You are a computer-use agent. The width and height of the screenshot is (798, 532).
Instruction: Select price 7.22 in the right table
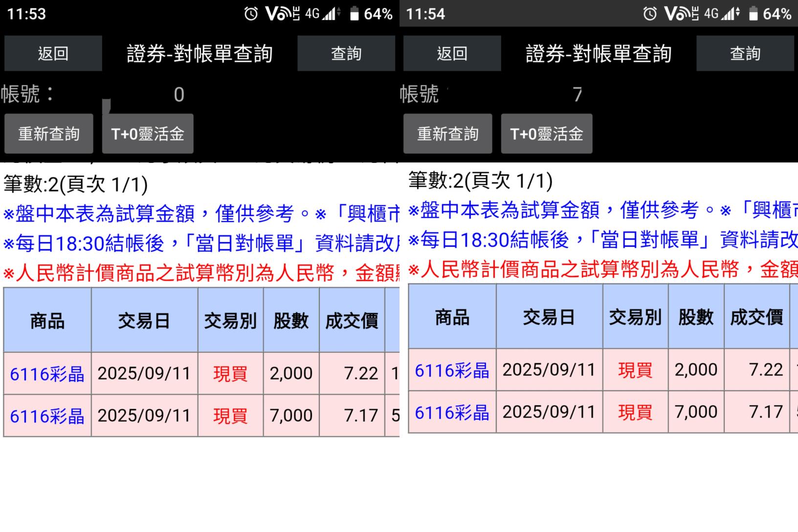coord(757,370)
